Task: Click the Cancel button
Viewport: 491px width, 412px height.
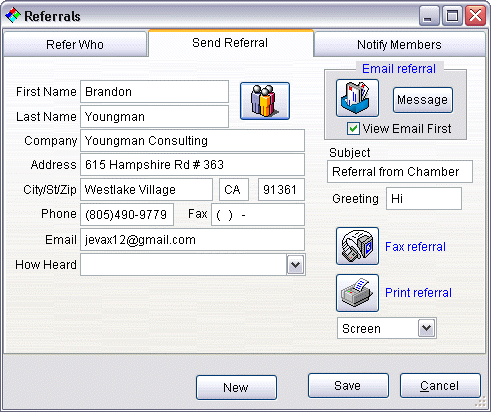Action: pyautogui.click(x=440, y=386)
